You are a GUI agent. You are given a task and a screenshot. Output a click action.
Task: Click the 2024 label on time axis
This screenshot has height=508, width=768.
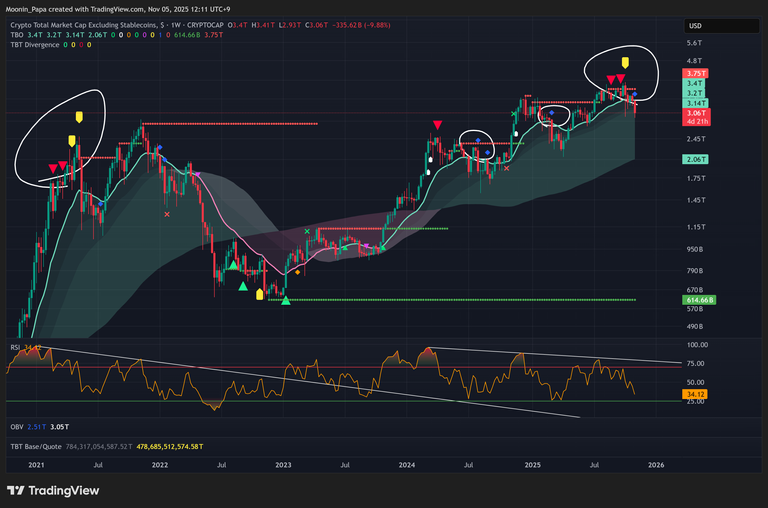[x=406, y=465]
